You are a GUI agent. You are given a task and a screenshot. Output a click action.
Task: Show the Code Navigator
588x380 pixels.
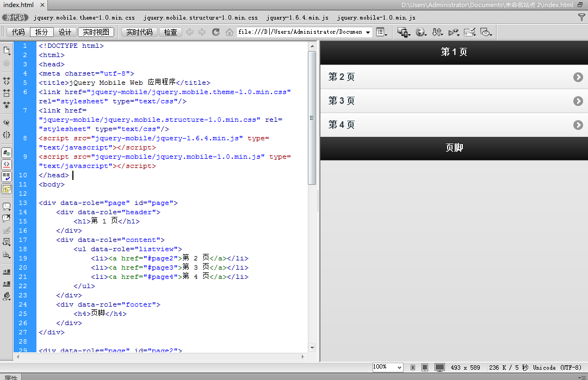pos(6,65)
